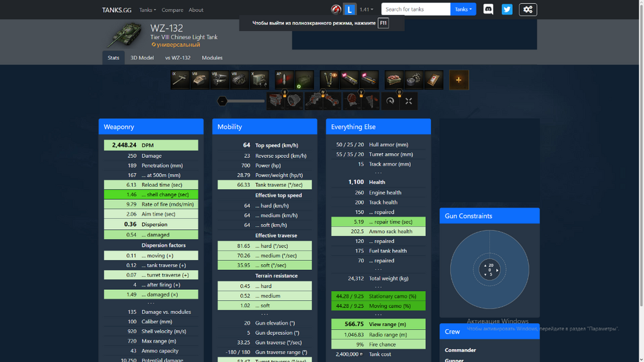644x362 pixels.
Task: Select the tier IX gun module icon
Action: click(x=180, y=80)
